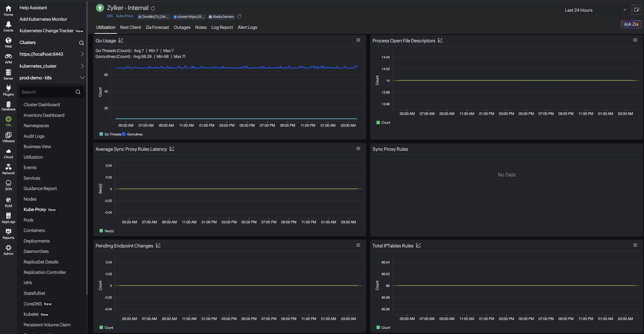644x334 pixels.
Task: Click the EKS tag link
Action: point(110,16)
